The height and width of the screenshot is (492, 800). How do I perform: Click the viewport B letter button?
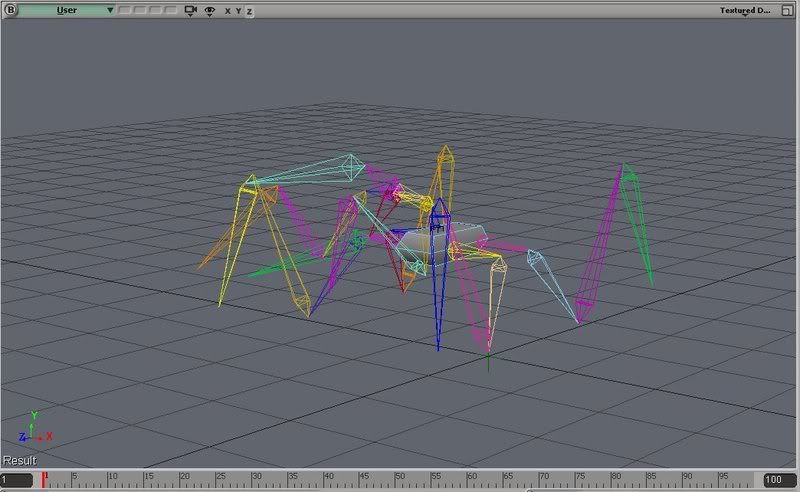(10, 10)
